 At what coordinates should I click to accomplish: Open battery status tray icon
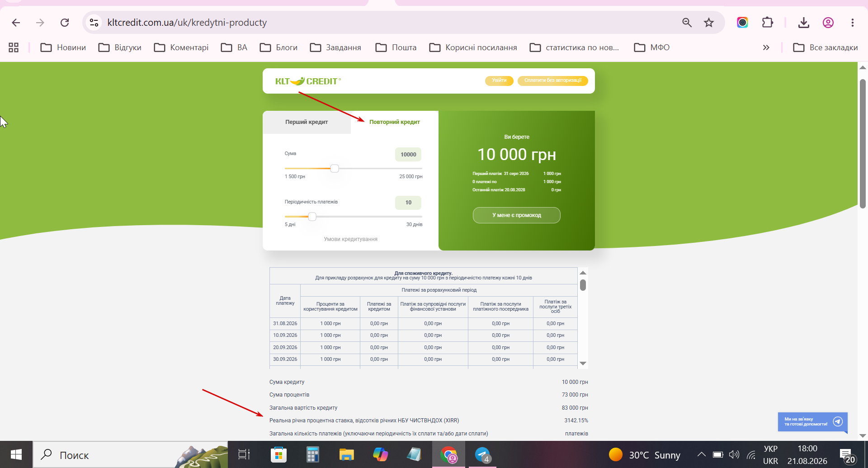(x=717, y=454)
